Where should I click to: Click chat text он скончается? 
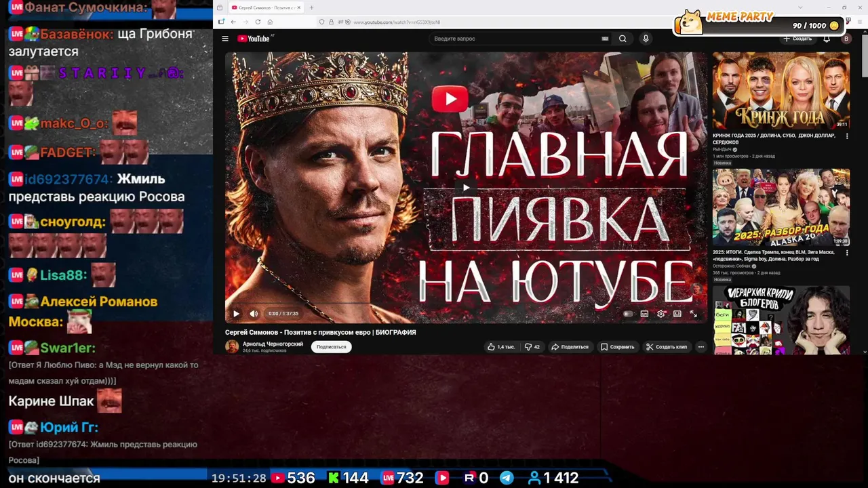[54, 478]
